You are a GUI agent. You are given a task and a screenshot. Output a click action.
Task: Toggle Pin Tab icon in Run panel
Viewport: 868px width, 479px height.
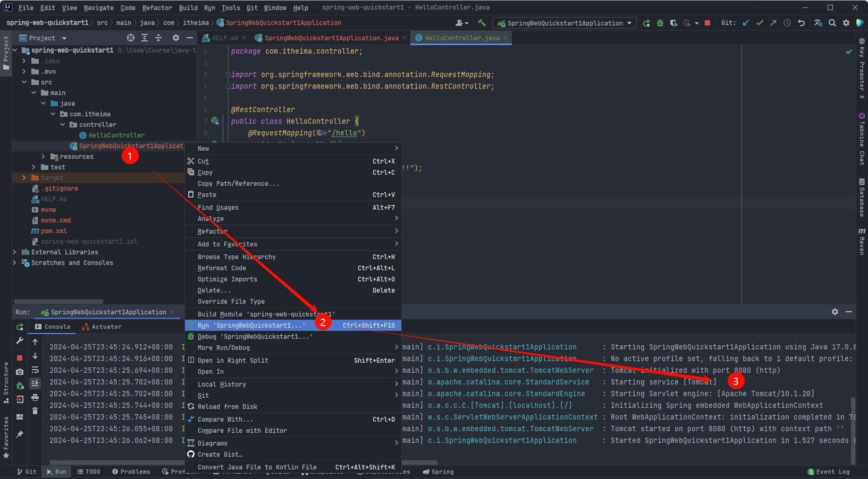20,434
